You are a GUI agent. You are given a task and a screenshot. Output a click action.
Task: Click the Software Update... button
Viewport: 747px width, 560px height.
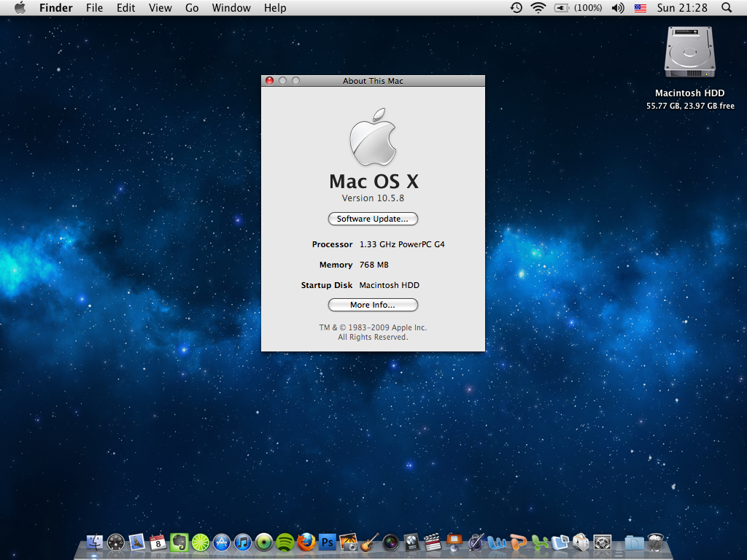coord(373,219)
